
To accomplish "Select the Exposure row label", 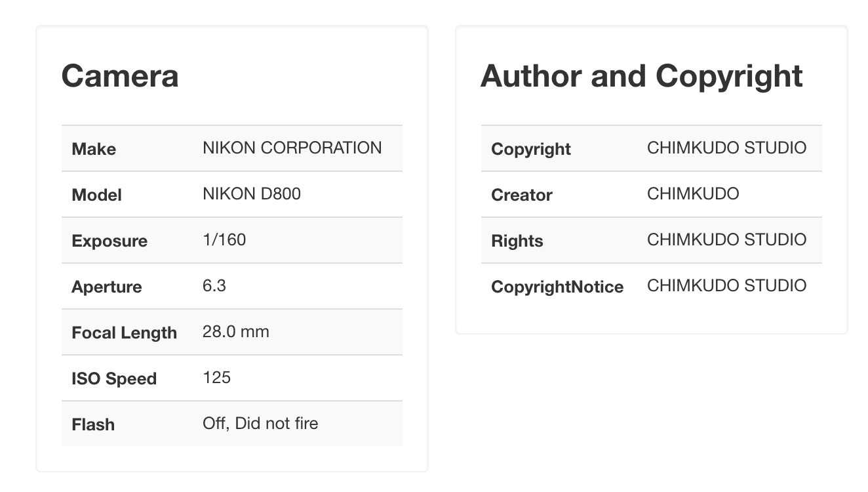I will tap(109, 241).
